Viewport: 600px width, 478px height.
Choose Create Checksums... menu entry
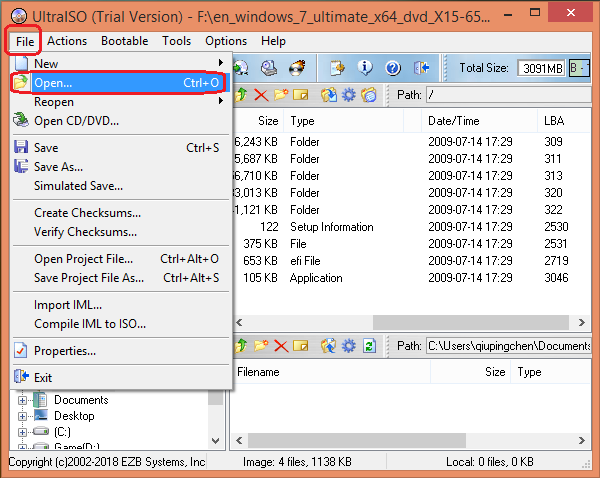pyautogui.click(x=121, y=213)
